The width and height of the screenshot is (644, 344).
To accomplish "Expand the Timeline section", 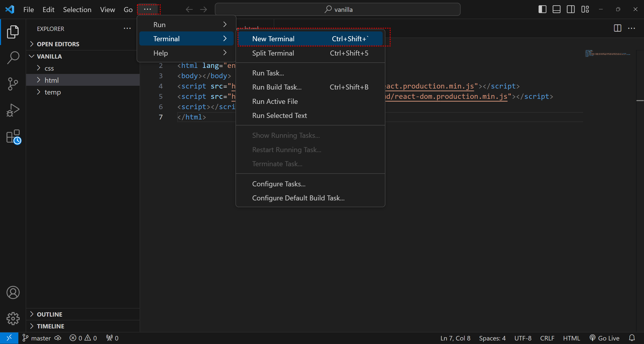I will click(83, 326).
